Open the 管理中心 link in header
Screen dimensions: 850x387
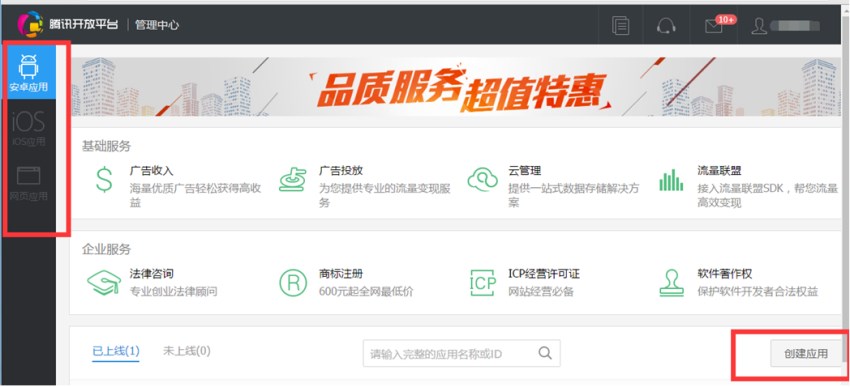[157, 25]
